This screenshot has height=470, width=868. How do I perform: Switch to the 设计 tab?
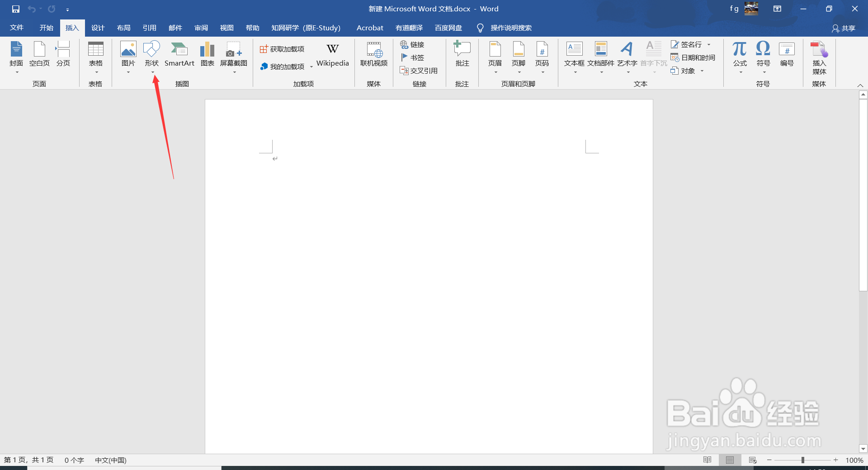pyautogui.click(x=98, y=28)
